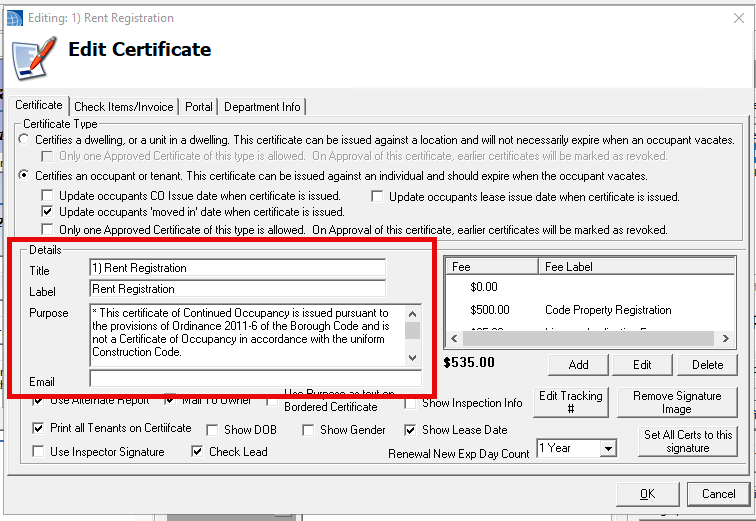Screen dimensions: 756x521
Task: Click into the Email input field
Action: pos(255,379)
